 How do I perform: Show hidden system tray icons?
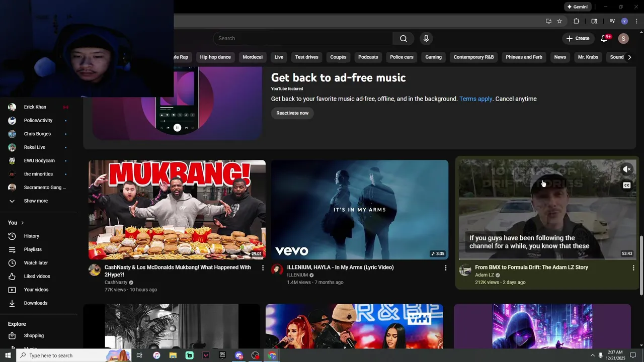point(592,355)
